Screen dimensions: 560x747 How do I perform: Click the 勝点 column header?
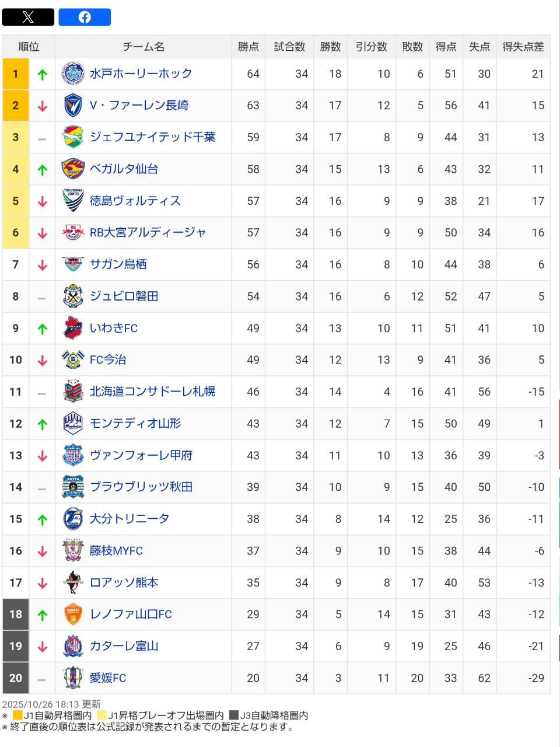tap(248, 47)
